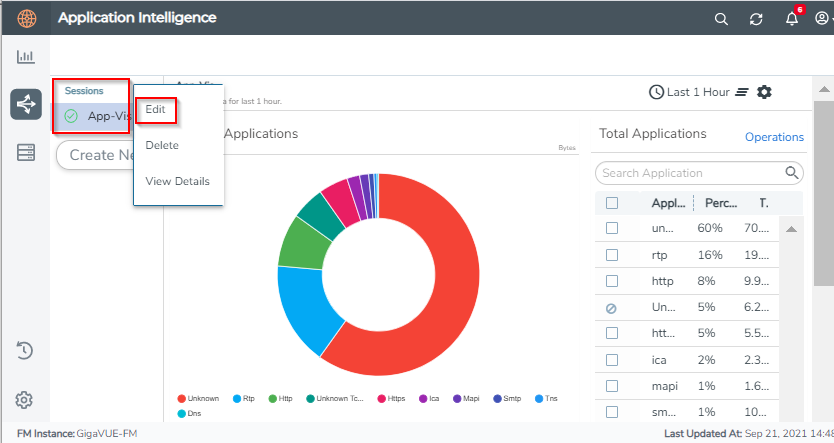Toggle the Http legend swatch
The width and height of the screenshot is (834, 443).
[273, 398]
